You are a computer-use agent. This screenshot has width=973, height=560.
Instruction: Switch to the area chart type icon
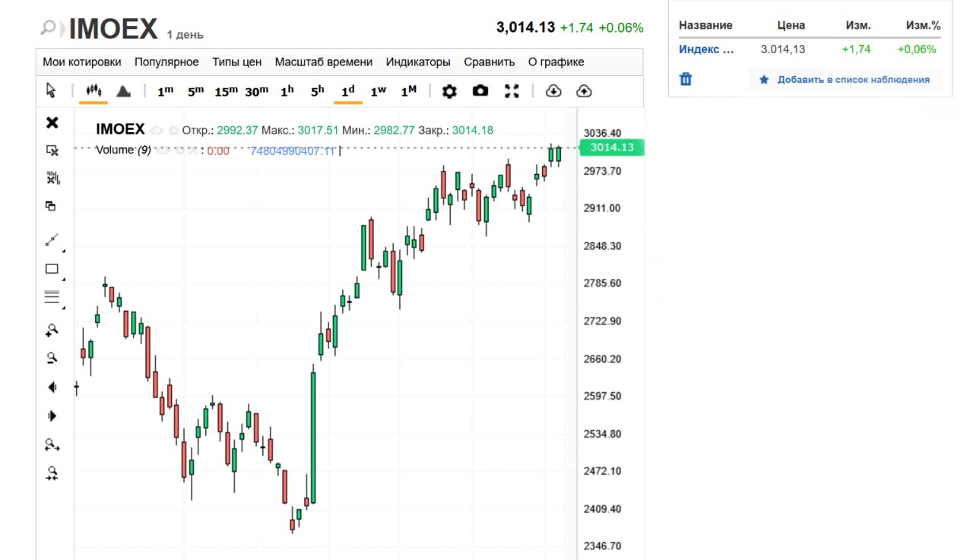point(123,91)
